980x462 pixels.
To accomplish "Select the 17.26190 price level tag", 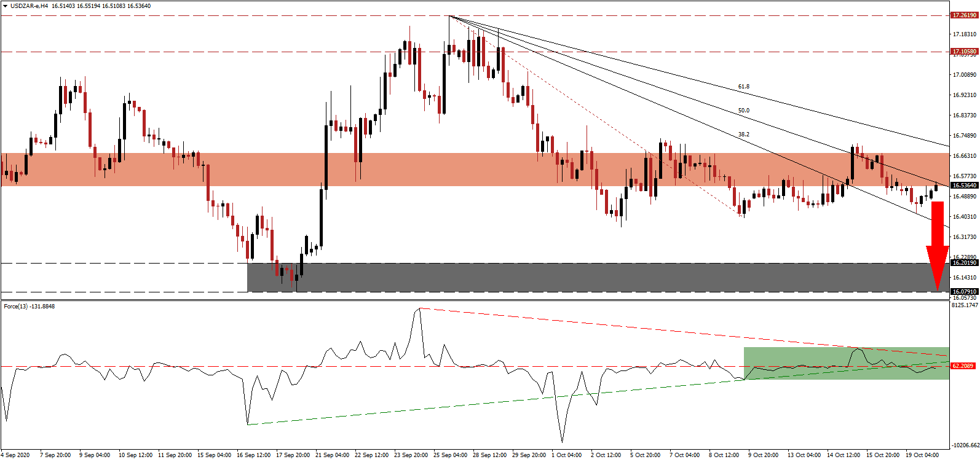I will [x=964, y=15].
